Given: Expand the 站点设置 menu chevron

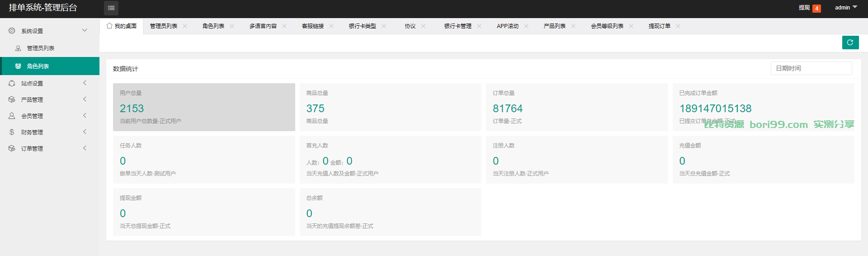Looking at the screenshot, I should coord(85,83).
